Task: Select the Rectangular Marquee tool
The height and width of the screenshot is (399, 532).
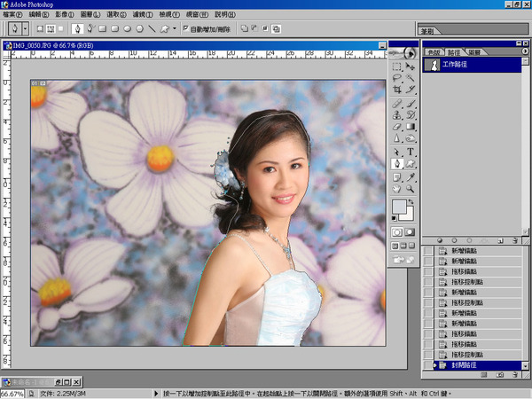Action: pyautogui.click(x=397, y=66)
